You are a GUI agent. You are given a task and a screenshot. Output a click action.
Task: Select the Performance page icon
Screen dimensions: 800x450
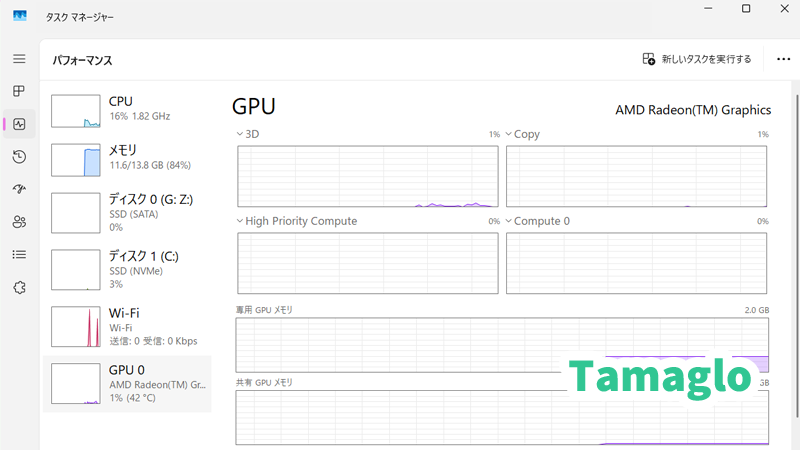19,124
